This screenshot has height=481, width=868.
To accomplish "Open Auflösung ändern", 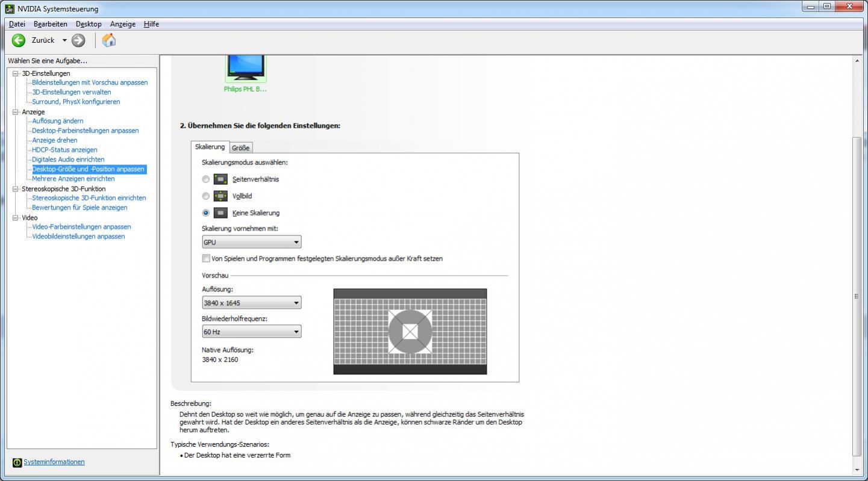I will click(58, 121).
